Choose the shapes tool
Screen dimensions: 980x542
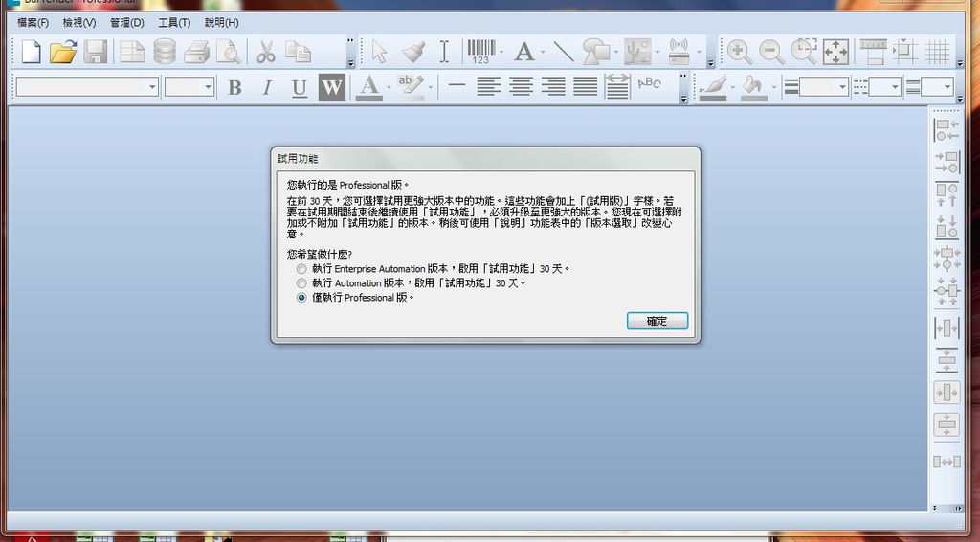click(x=596, y=52)
